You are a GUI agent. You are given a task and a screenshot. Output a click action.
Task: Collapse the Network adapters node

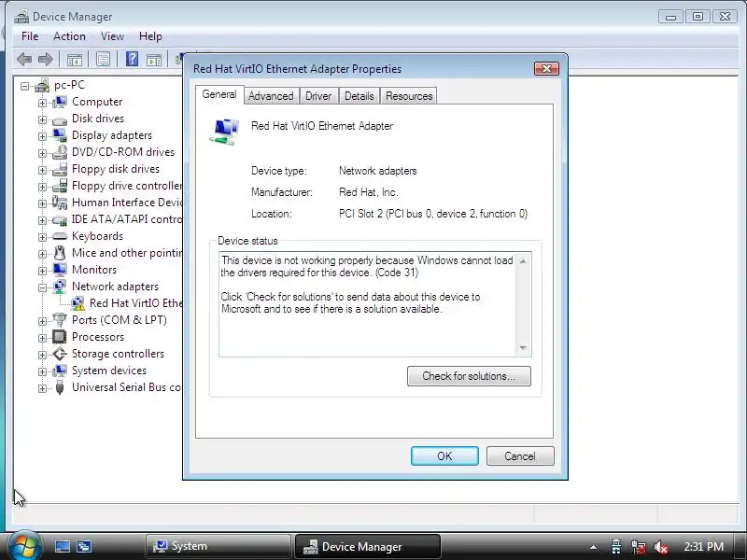(x=42, y=287)
